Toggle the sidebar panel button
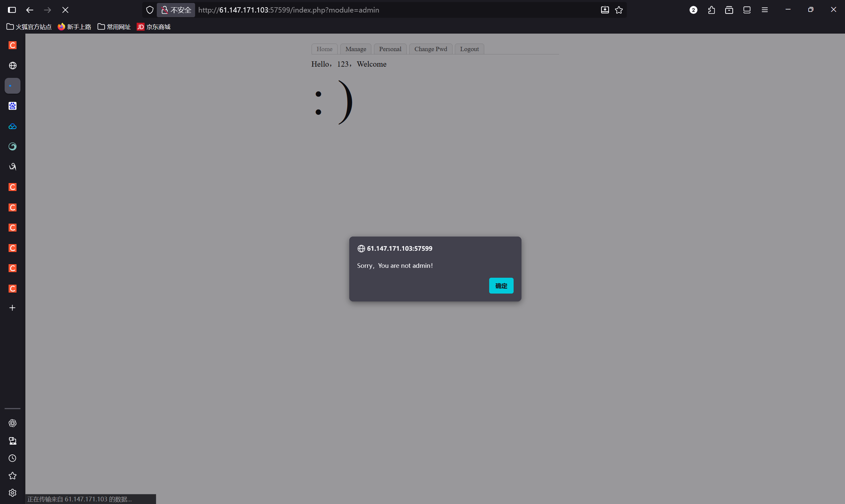 click(x=12, y=10)
